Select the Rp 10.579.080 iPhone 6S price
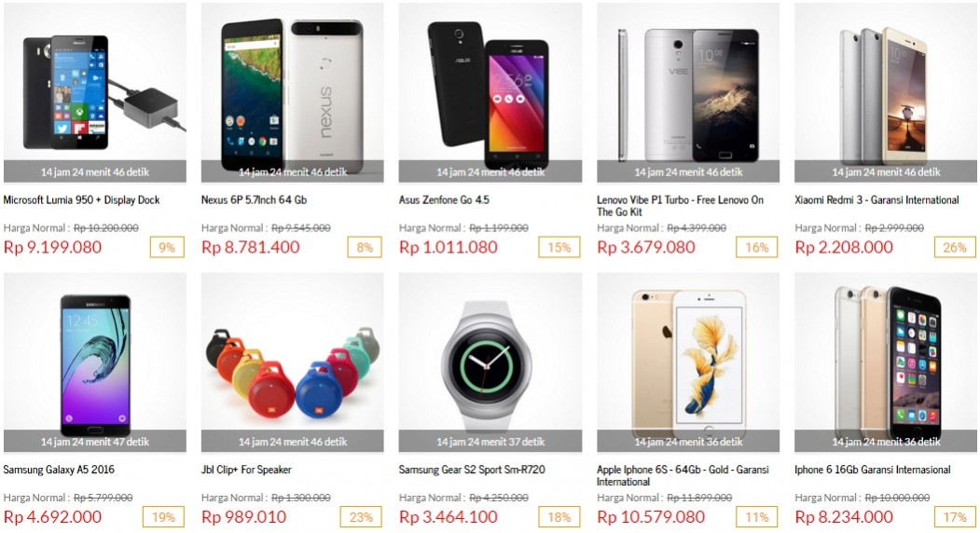 651,517
